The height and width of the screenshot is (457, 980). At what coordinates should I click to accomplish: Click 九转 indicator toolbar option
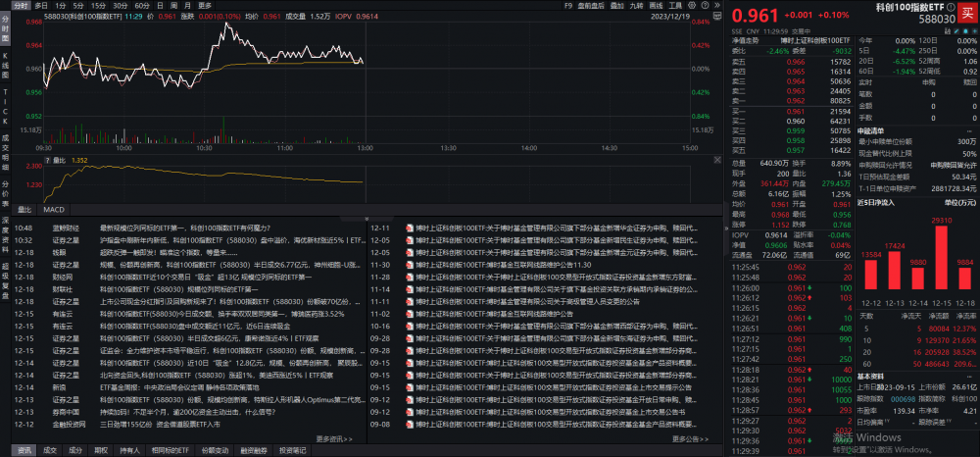click(636, 5)
